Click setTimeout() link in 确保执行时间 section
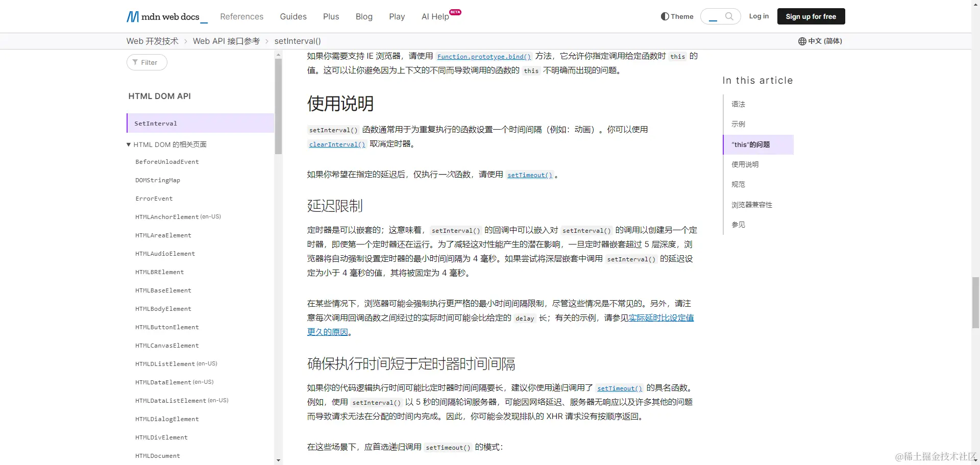Screen dimensions: 980x465 pos(620,388)
